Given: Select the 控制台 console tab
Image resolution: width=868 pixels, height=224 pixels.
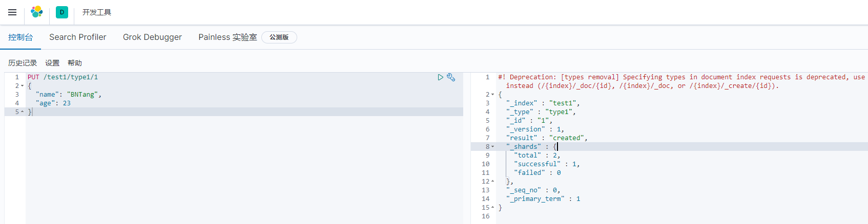Looking at the screenshot, I should pyautogui.click(x=20, y=37).
